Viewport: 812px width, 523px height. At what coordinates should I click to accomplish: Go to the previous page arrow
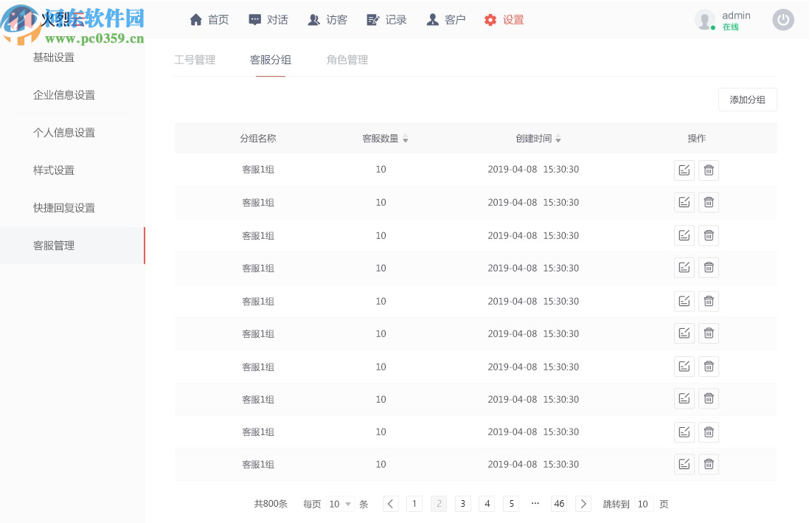coord(390,504)
